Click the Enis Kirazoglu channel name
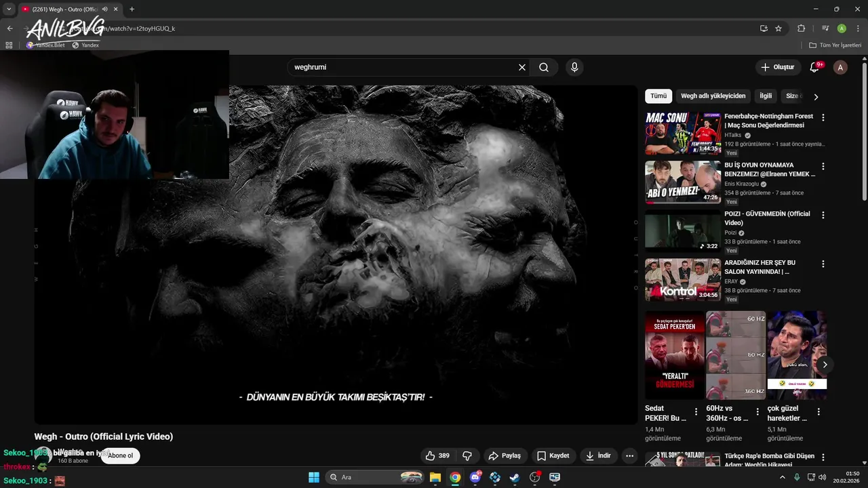The height and width of the screenshot is (488, 868). coord(741,184)
